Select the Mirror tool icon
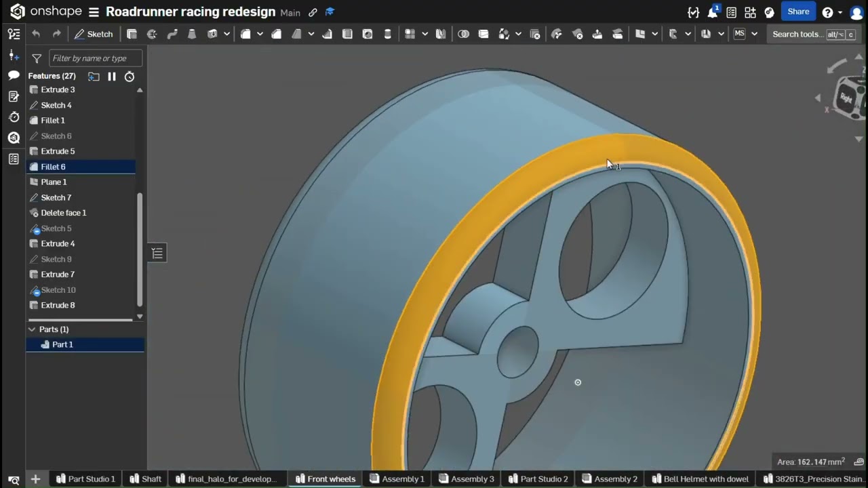The height and width of the screenshot is (488, 868). [x=441, y=34]
